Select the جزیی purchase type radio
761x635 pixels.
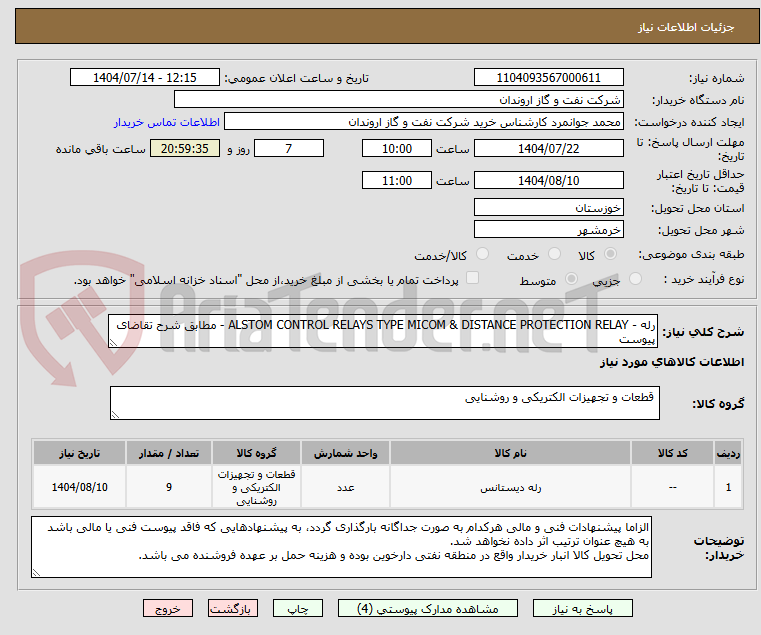pyautogui.click(x=635, y=279)
